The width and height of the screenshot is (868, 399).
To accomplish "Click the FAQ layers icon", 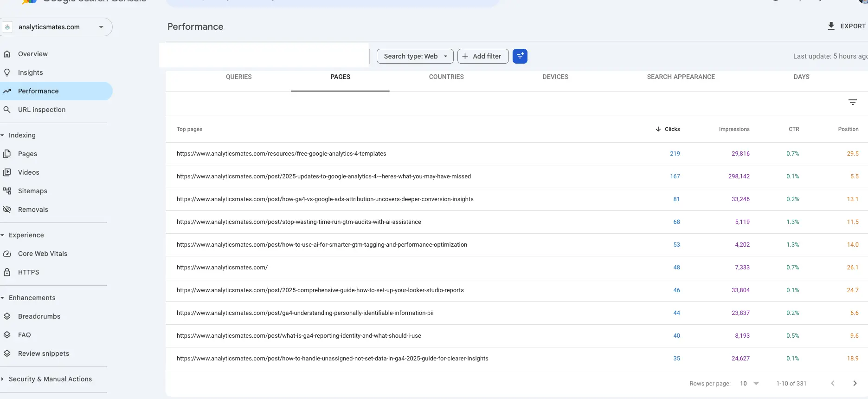I will [7, 335].
